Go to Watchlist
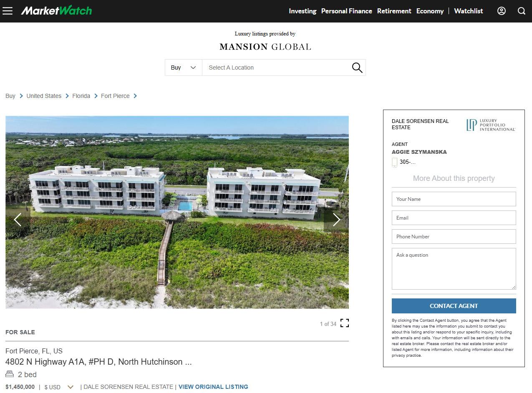Viewport: 532px width, 393px height. tap(468, 11)
